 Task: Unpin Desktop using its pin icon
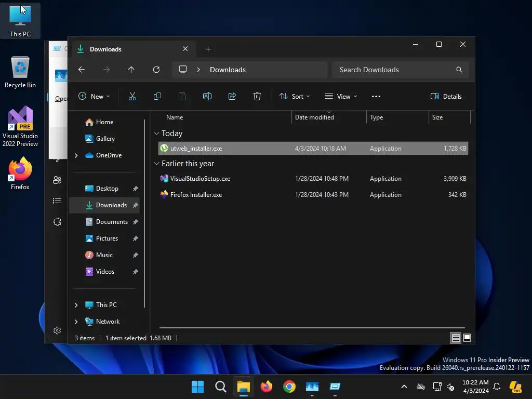tap(136, 189)
